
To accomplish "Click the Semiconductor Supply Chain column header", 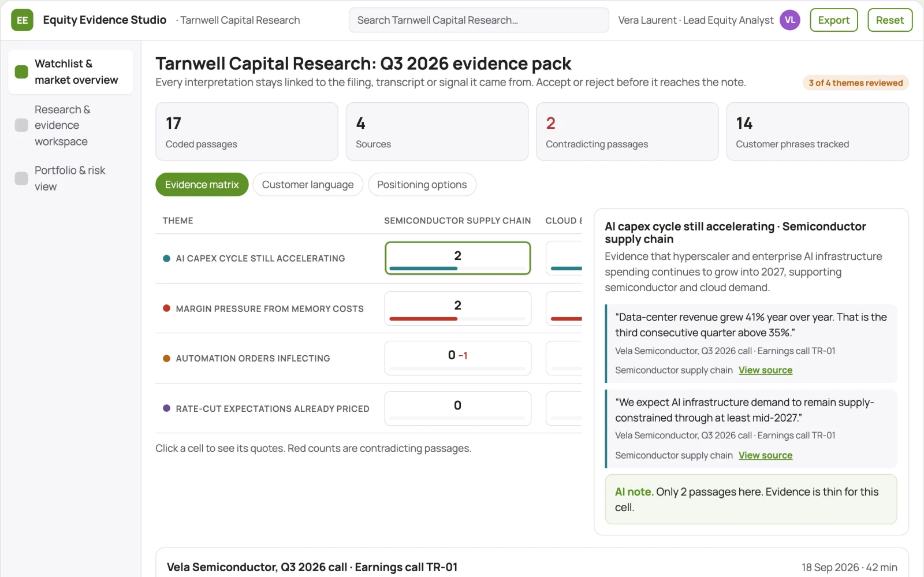I will [457, 221].
